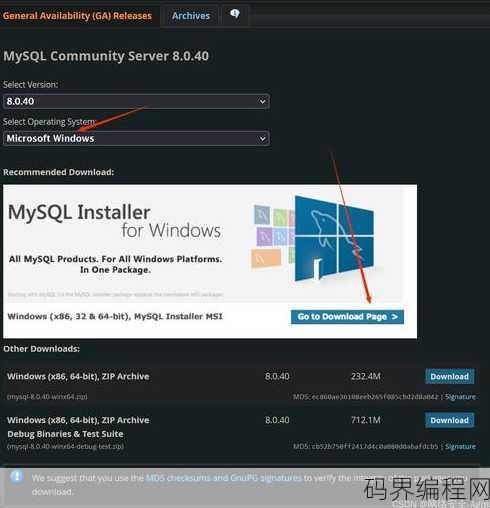Click the info icon beside the suggestion notice

click(x=17, y=476)
